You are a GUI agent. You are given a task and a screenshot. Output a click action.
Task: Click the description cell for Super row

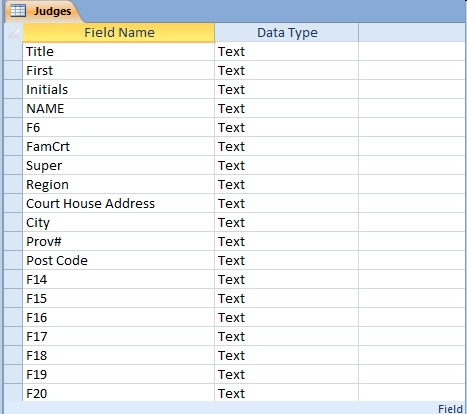tap(412, 165)
